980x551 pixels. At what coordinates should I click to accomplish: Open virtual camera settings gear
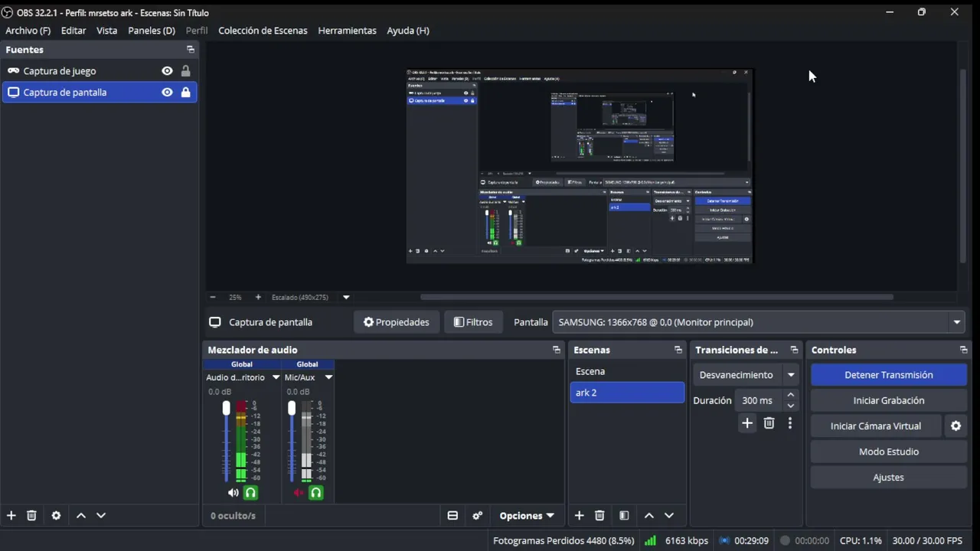(955, 426)
